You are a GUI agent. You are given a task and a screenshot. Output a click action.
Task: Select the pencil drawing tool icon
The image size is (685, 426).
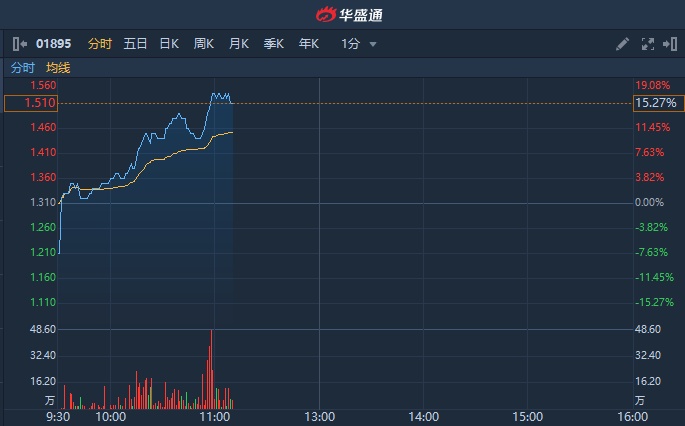(622, 44)
